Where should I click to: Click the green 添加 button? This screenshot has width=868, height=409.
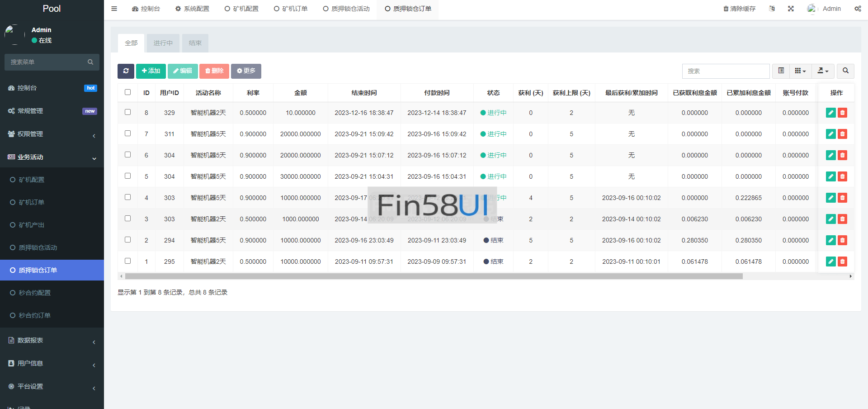(151, 71)
